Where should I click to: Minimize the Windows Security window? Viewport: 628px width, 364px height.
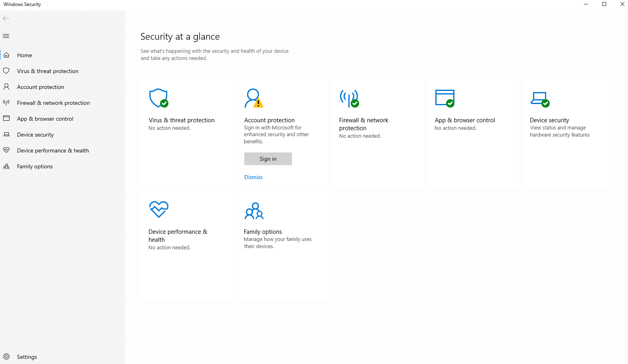coord(586,4)
